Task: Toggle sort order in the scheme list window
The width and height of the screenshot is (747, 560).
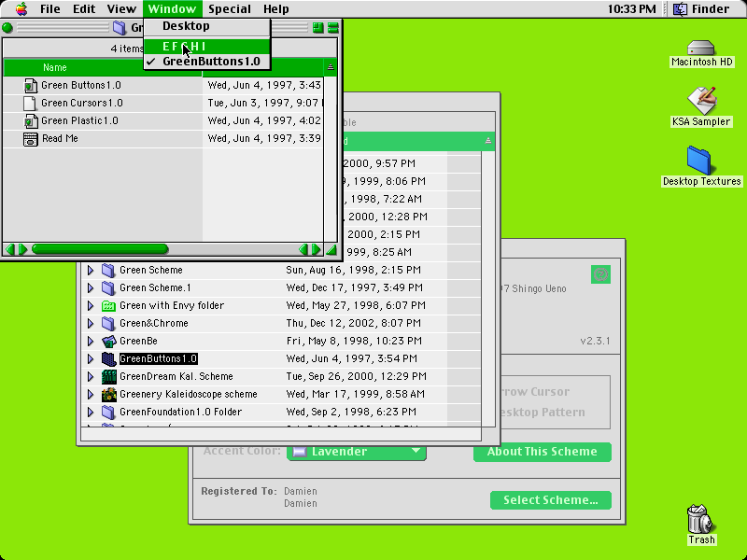Action: (487, 141)
